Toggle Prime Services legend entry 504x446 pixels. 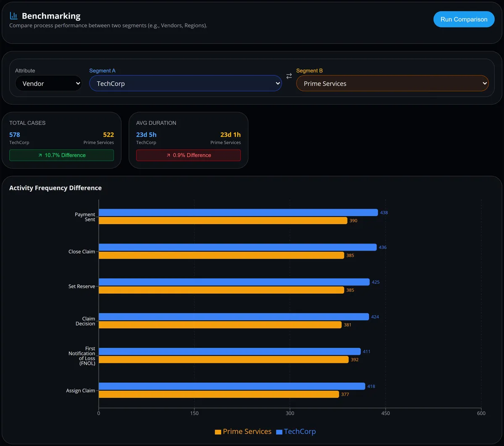(243, 432)
